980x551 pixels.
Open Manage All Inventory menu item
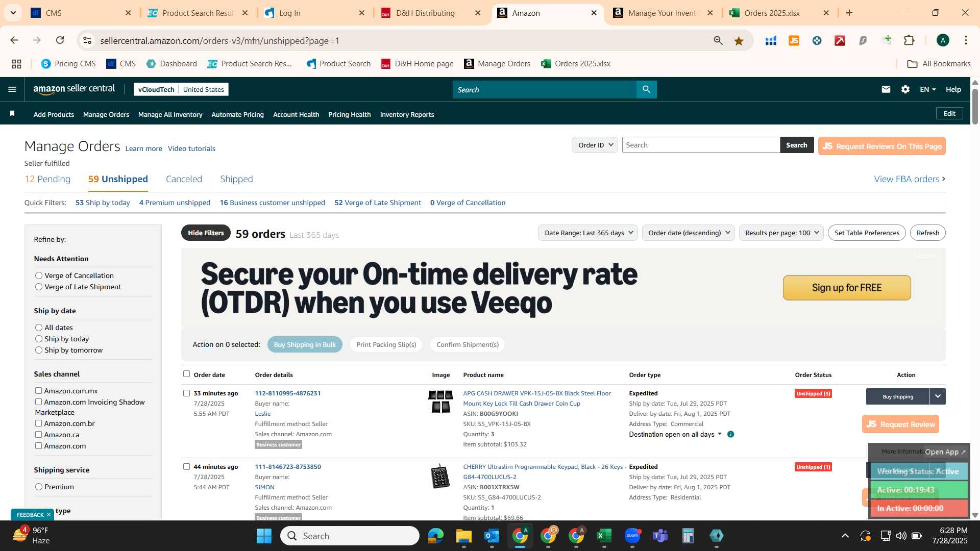tap(170, 114)
